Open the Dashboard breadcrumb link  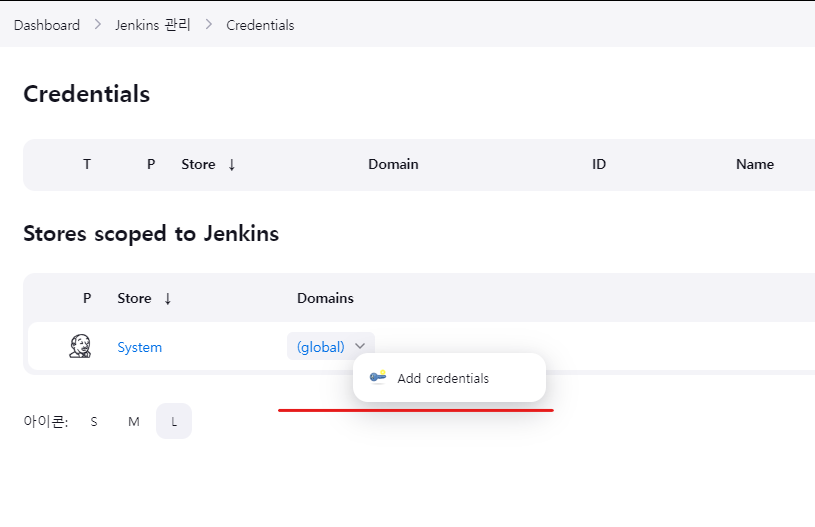click(47, 25)
